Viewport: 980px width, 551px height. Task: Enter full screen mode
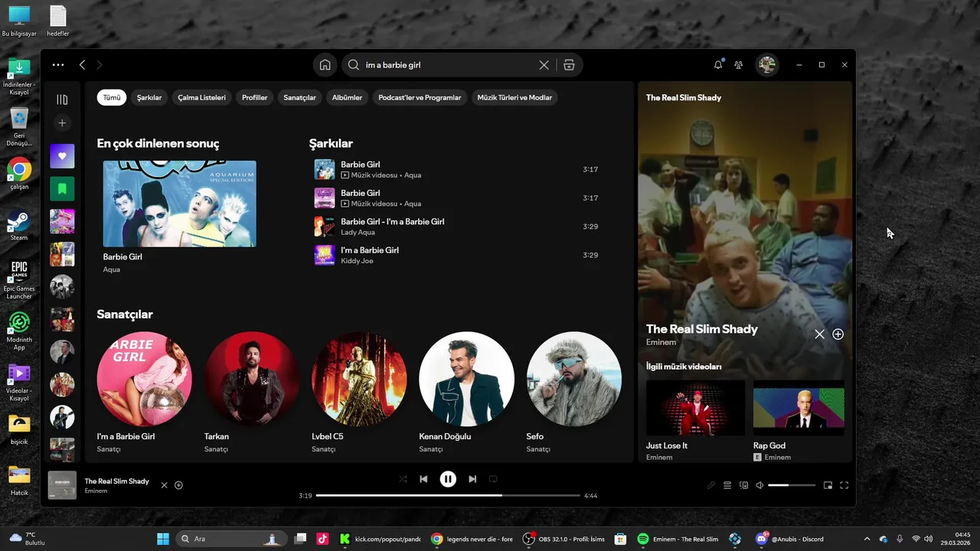[844, 485]
